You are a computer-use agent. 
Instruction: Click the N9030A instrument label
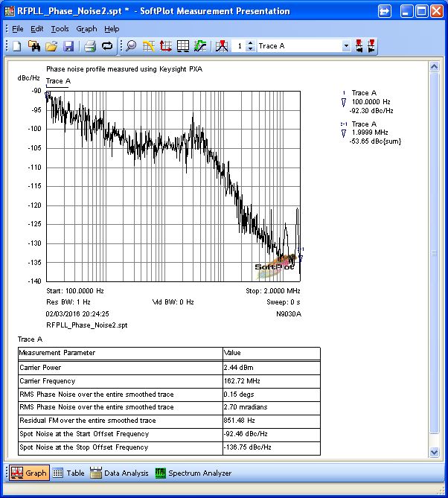click(x=289, y=314)
